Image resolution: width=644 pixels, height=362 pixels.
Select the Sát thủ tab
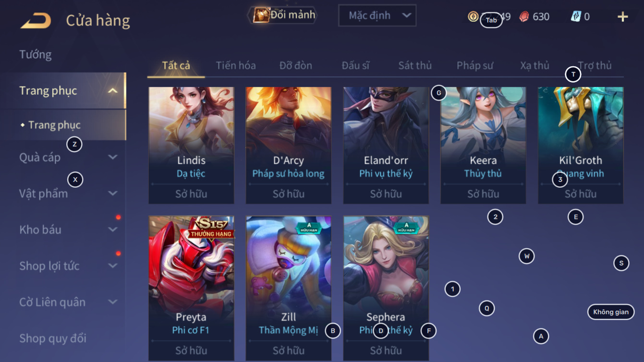415,65
